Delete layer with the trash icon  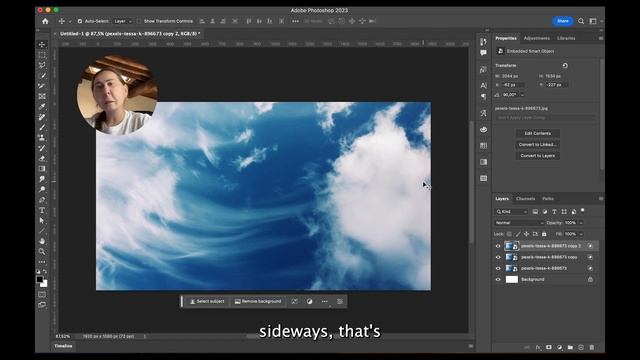click(x=592, y=347)
